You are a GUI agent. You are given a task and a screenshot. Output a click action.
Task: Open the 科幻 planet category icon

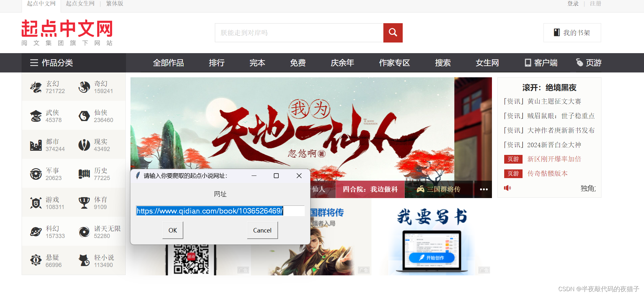coord(36,232)
